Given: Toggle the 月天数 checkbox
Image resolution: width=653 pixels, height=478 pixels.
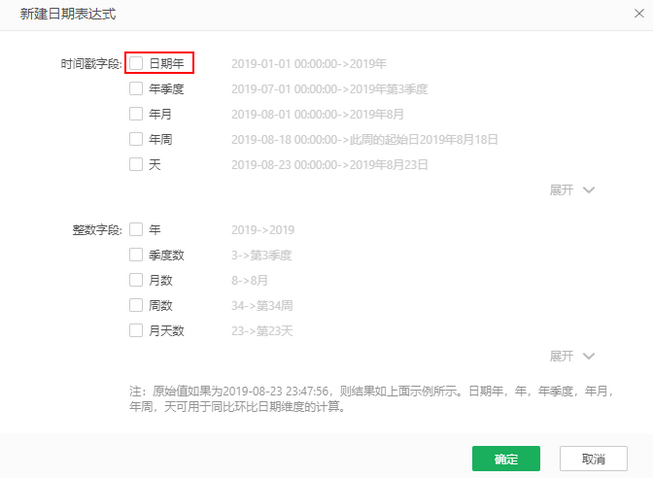Looking at the screenshot, I should coord(136,330).
